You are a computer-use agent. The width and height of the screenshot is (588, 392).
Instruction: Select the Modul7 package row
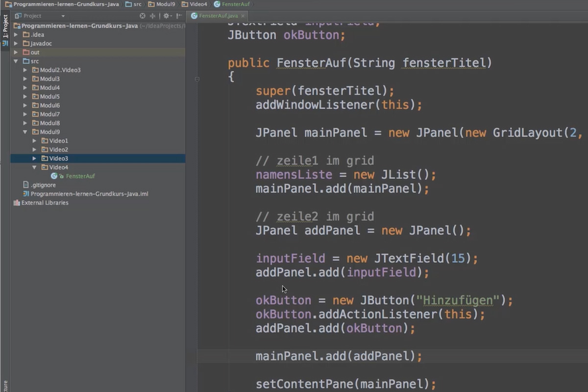98,114
